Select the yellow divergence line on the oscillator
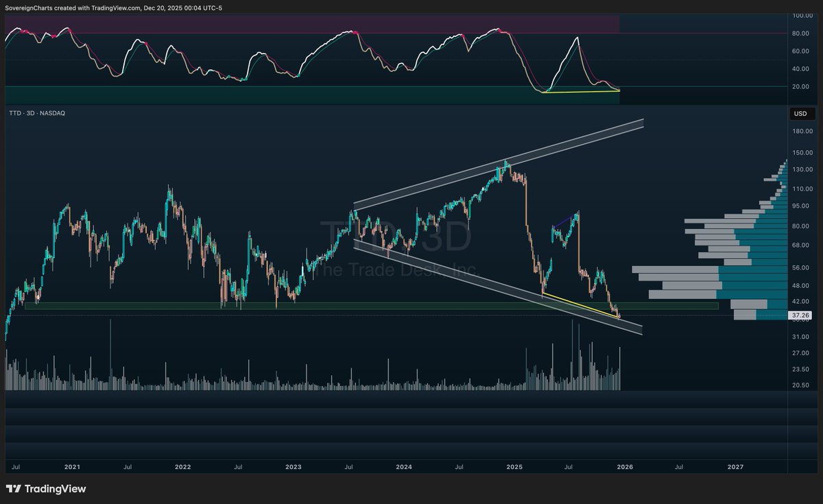Screen dimensions: 823x504 tap(580, 92)
